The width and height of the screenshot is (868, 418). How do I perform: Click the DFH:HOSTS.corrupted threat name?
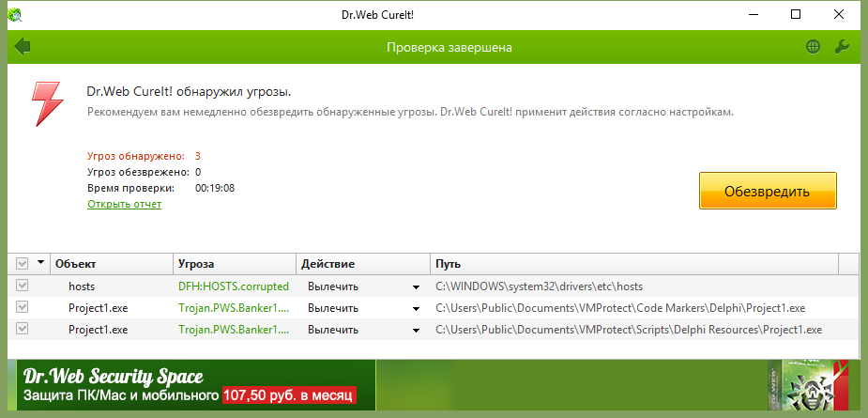pyautogui.click(x=234, y=286)
